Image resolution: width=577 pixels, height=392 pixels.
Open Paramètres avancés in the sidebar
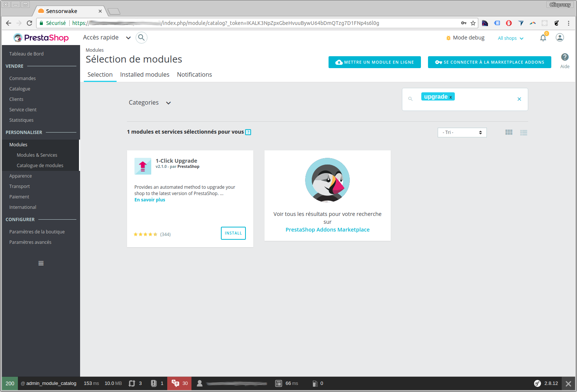(30, 242)
